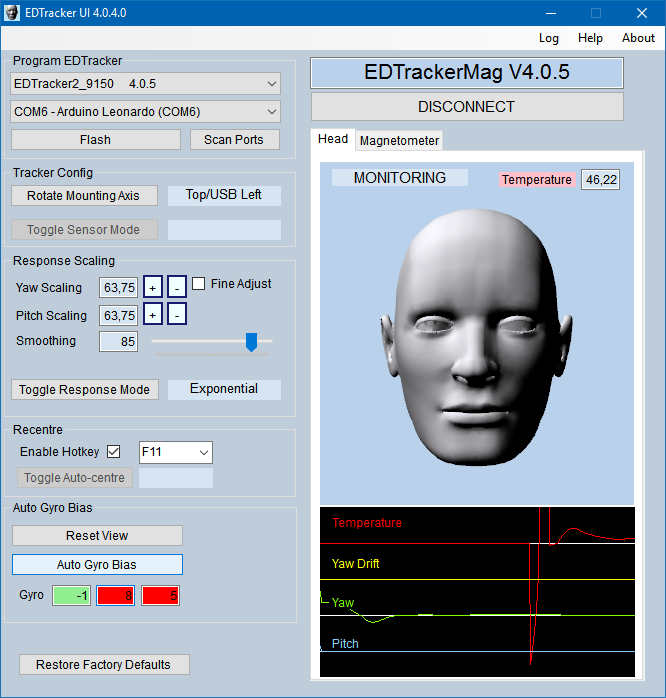The height and width of the screenshot is (698, 666).
Task: Open the F11 hotkey dropdown
Action: coord(176,452)
